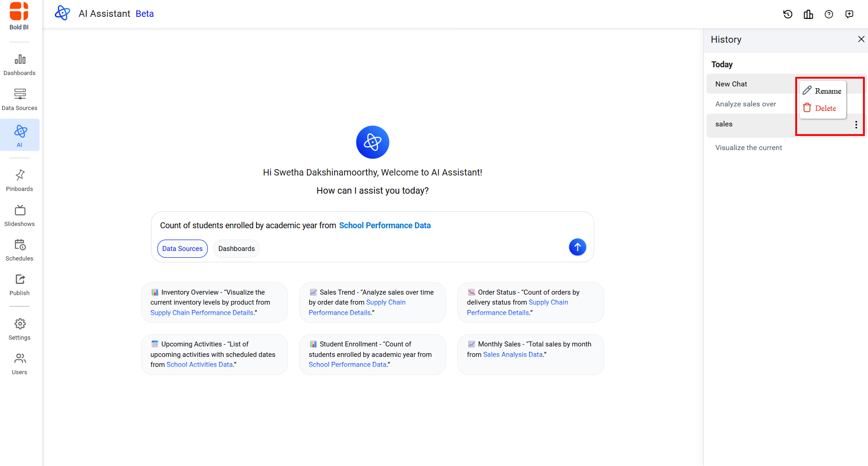Open the Dashboards sidebar icon

coord(20,65)
